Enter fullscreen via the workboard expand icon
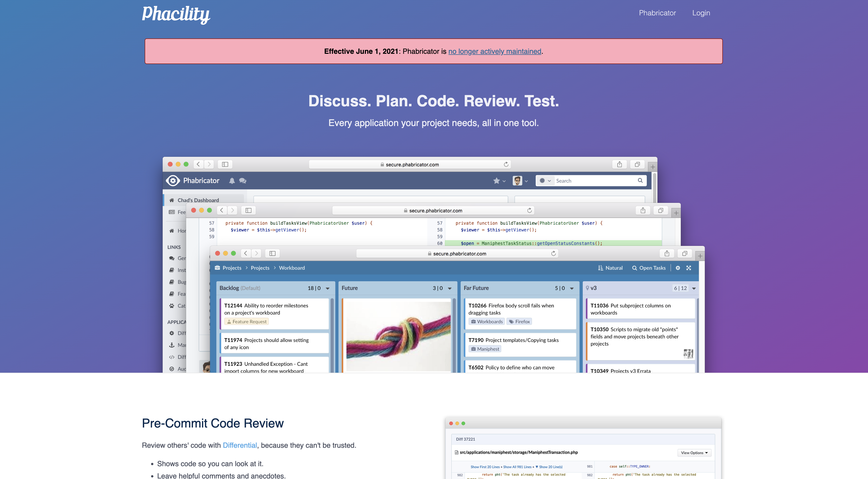 [689, 268]
